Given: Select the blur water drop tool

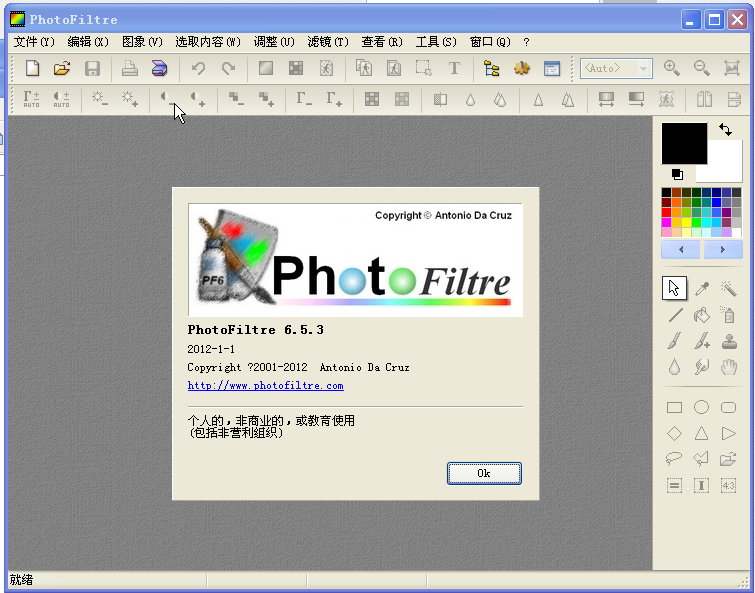Looking at the screenshot, I should [x=675, y=367].
